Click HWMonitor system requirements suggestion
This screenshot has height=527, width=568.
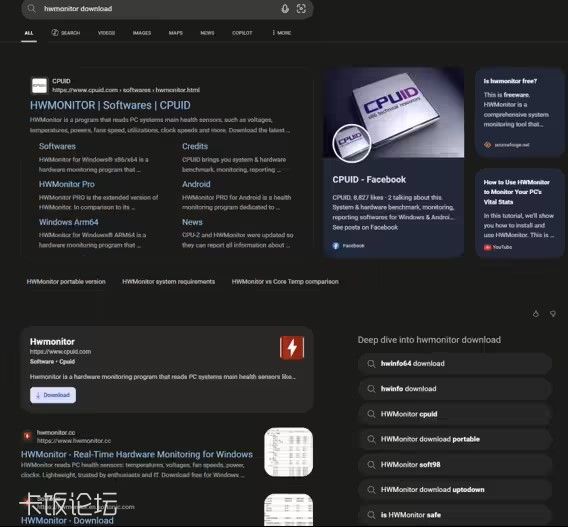point(168,281)
